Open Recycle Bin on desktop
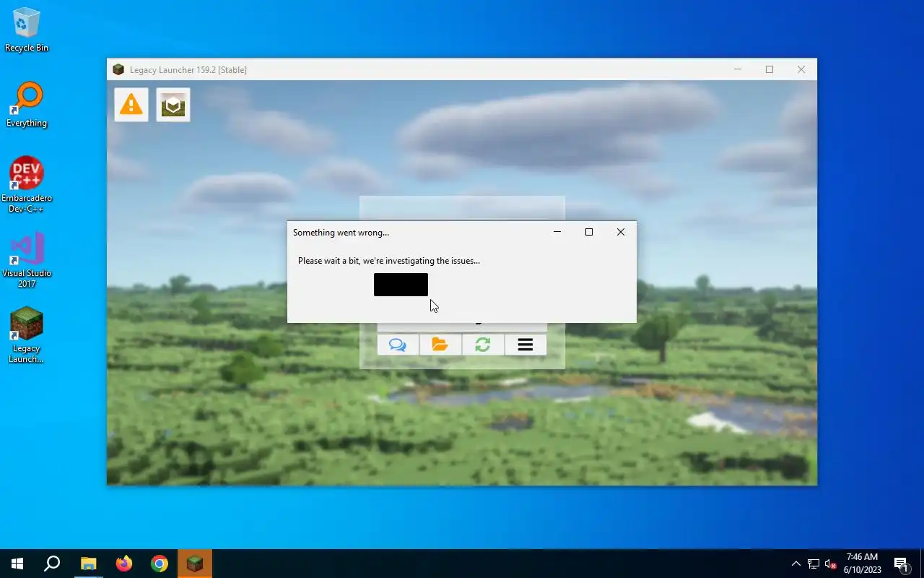This screenshot has height=578, width=924. [x=27, y=30]
